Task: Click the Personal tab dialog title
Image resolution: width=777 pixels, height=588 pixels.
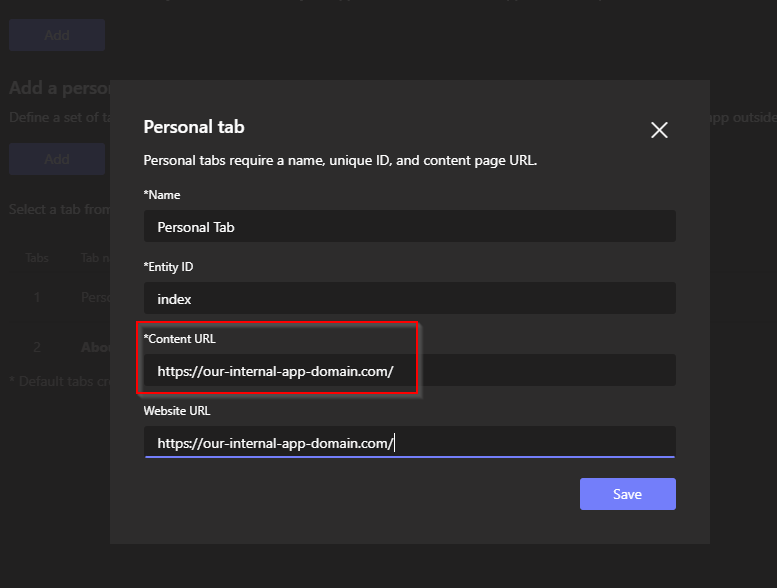Action: [194, 127]
